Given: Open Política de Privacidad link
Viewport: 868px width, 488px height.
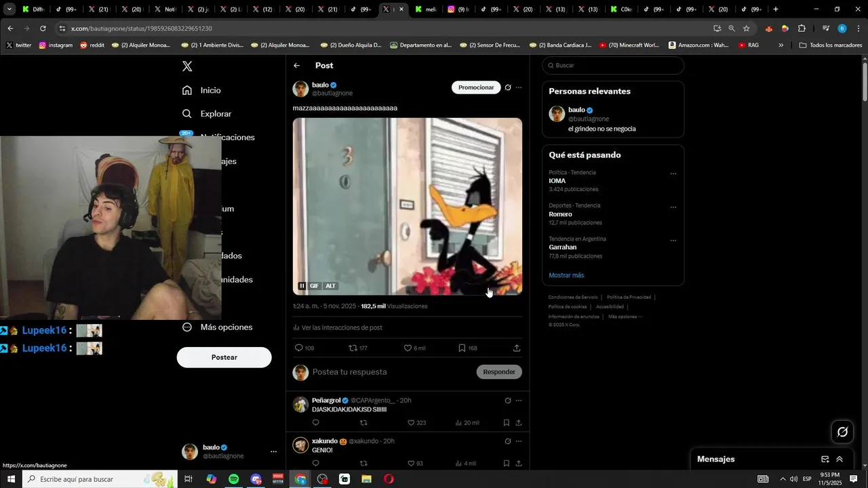Looking at the screenshot, I should click(629, 297).
